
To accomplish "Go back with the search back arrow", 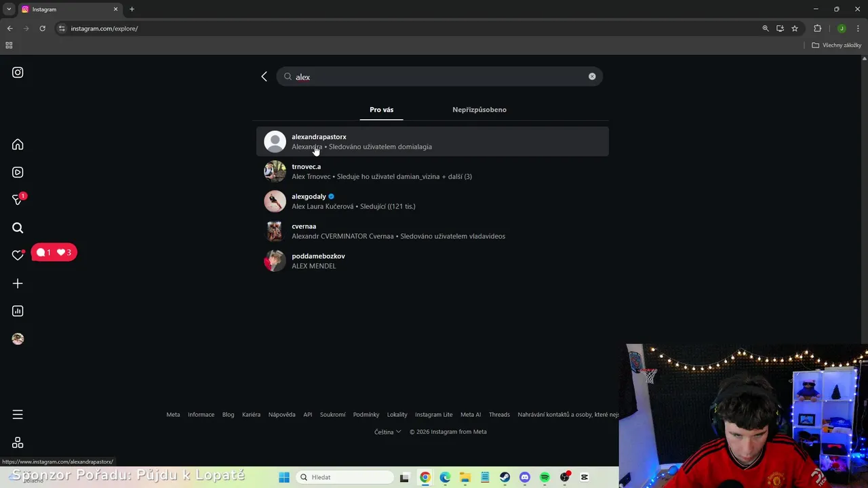I will 264,77.
